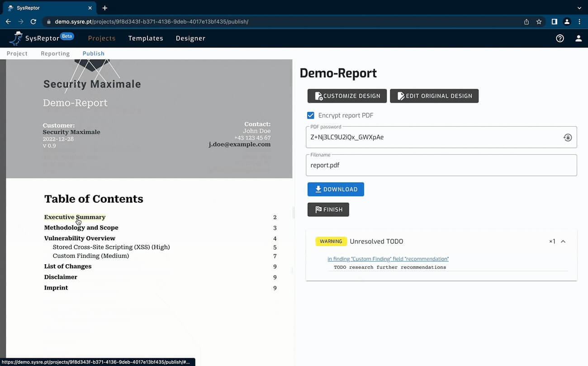Open Stored Cross-Site Scripting (XSS) entry

(111, 247)
